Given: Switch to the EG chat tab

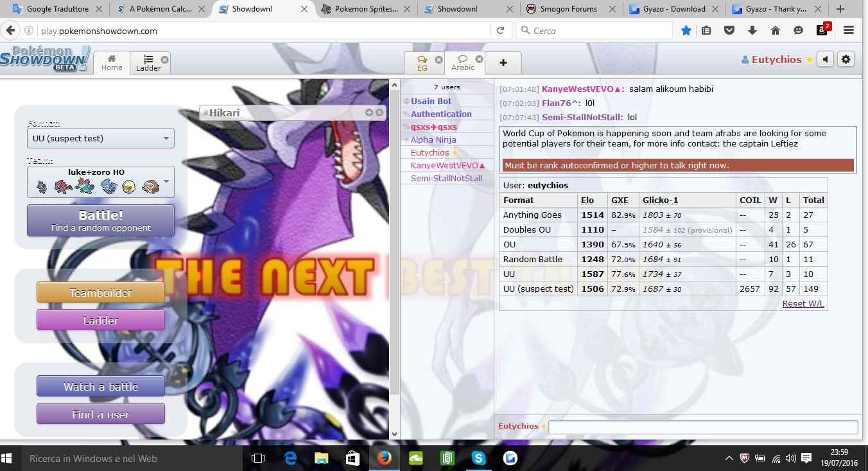Looking at the screenshot, I should click(x=422, y=63).
